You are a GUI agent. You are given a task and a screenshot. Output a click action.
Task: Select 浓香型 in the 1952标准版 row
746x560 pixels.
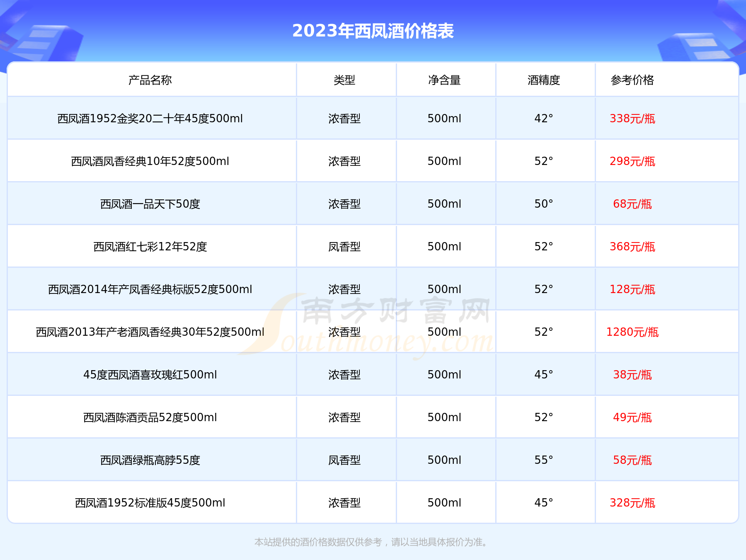click(x=344, y=503)
